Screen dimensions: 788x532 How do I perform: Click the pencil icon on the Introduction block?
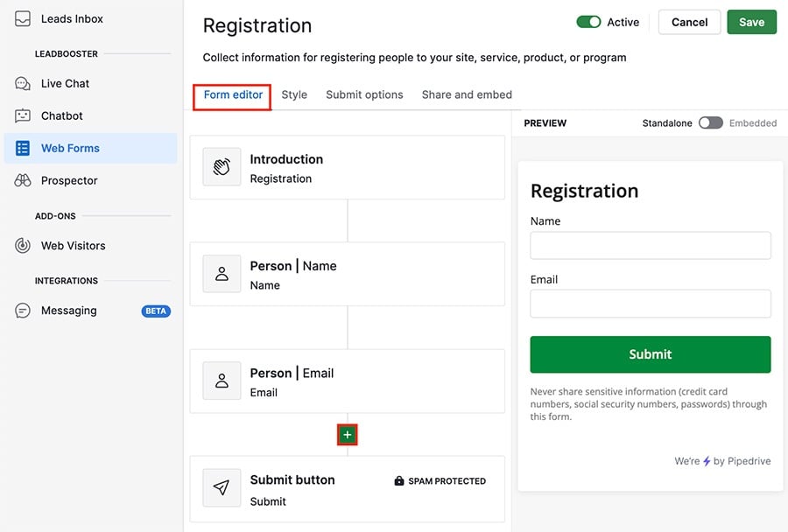tap(222, 166)
